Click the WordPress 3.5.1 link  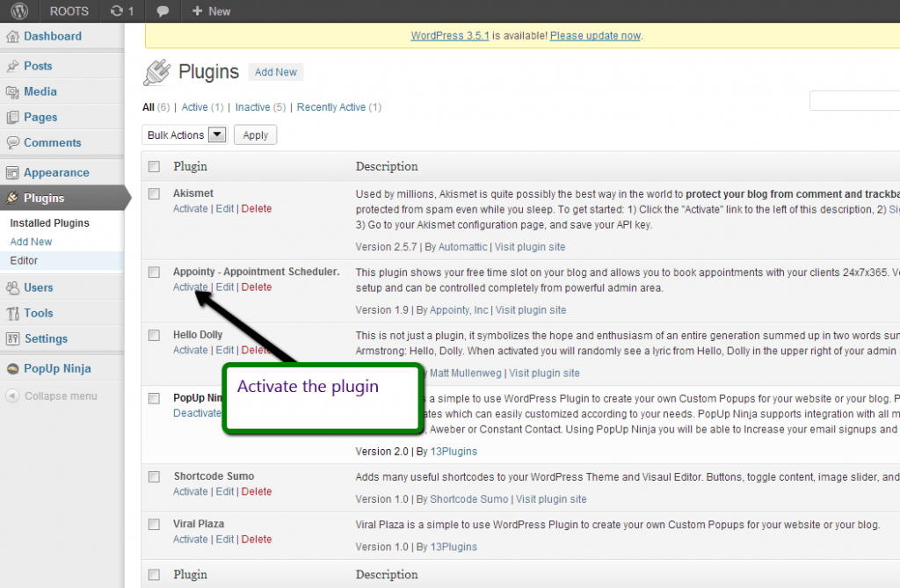450,36
